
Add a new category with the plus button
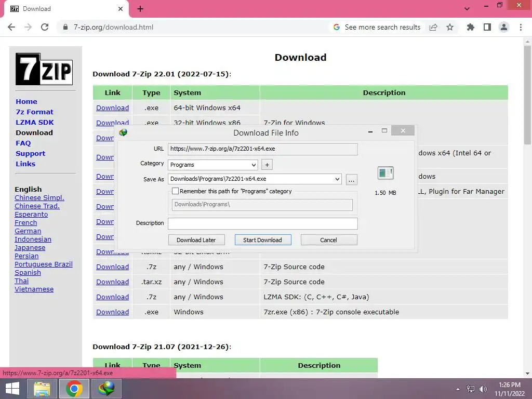[267, 165]
